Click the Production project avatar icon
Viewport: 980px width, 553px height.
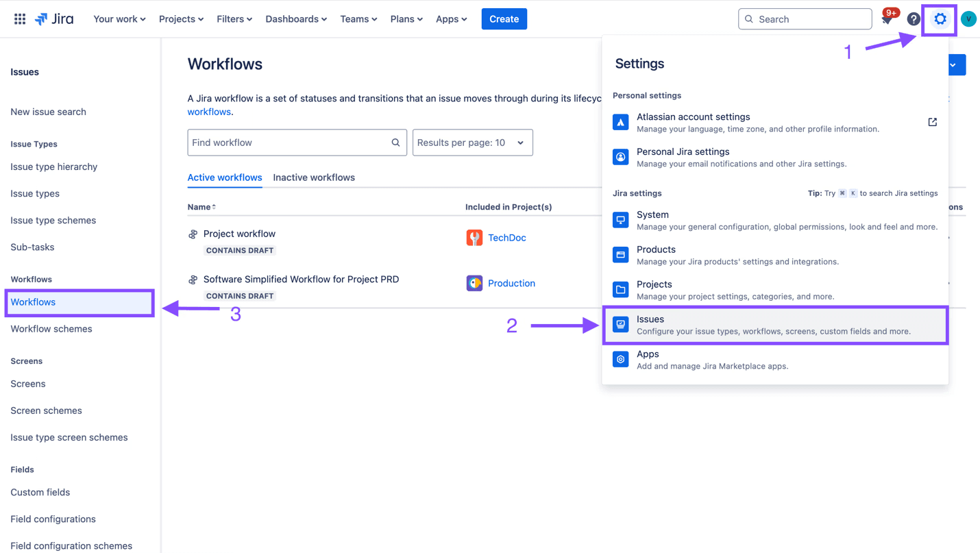click(474, 282)
